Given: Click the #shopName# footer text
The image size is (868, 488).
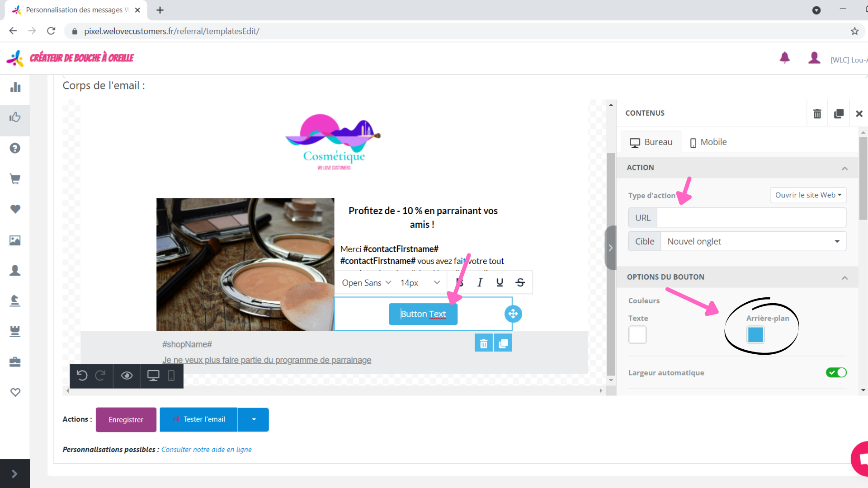Looking at the screenshot, I should click(187, 345).
